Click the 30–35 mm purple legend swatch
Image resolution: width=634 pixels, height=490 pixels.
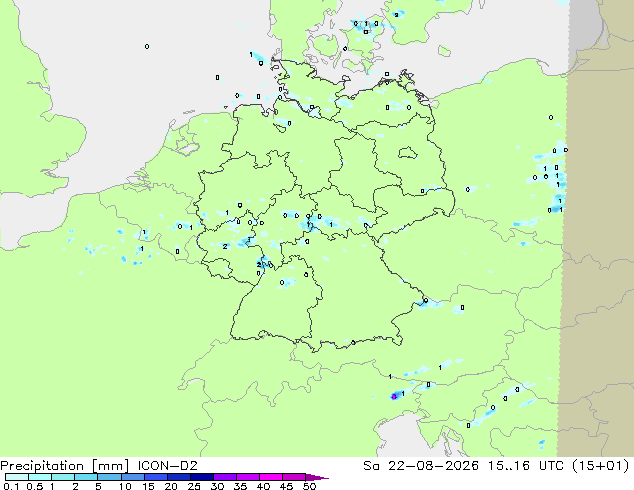(224, 477)
